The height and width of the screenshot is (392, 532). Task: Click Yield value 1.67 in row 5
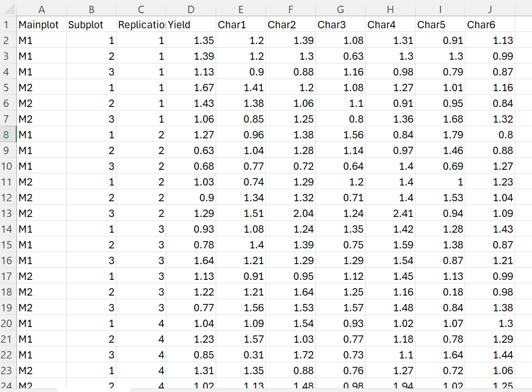pyautogui.click(x=191, y=88)
